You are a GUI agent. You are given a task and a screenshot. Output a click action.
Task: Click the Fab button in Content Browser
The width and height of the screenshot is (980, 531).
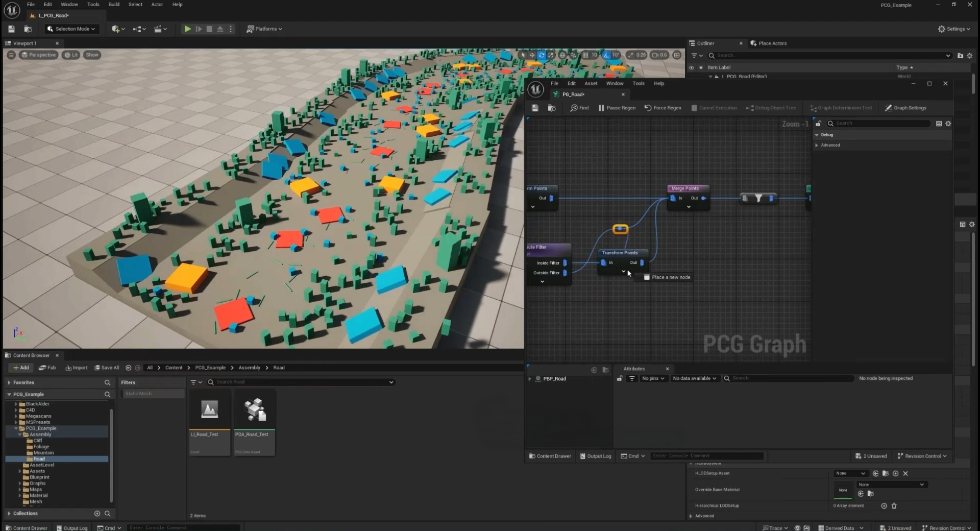point(47,368)
